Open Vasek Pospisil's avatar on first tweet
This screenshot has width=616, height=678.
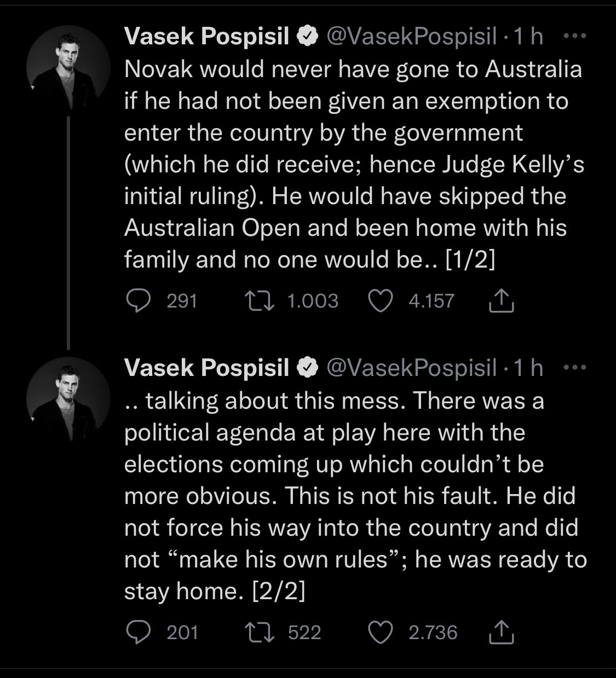pos(68,67)
